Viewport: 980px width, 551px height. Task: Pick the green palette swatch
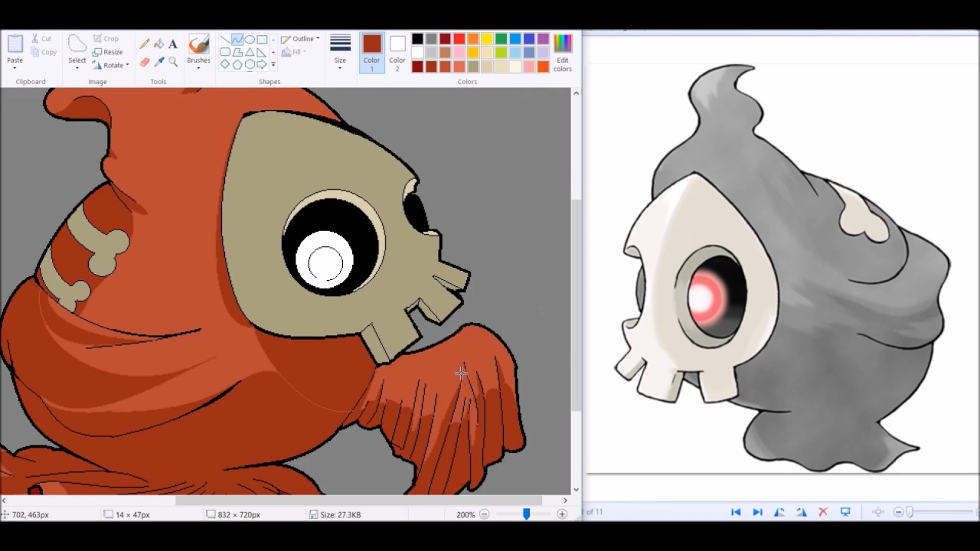[x=501, y=39]
